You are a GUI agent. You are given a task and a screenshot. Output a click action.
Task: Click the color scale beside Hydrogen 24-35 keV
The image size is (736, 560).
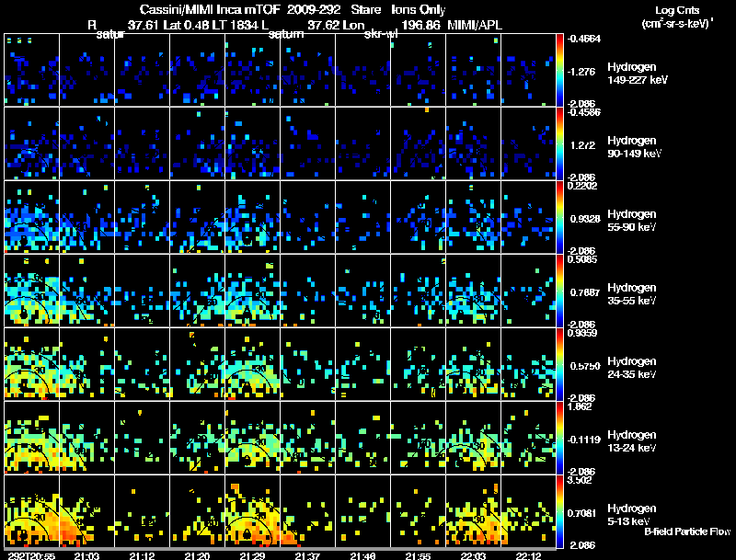(x=559, y=364)
